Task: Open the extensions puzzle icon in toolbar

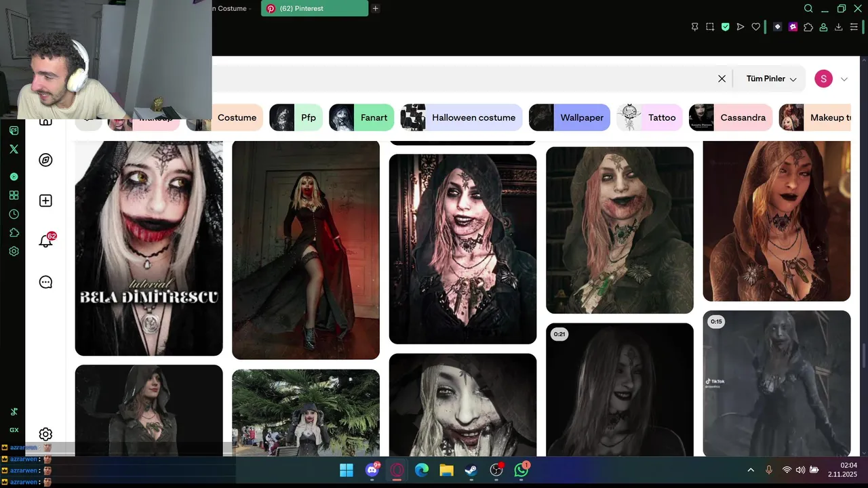Action: 808,27
